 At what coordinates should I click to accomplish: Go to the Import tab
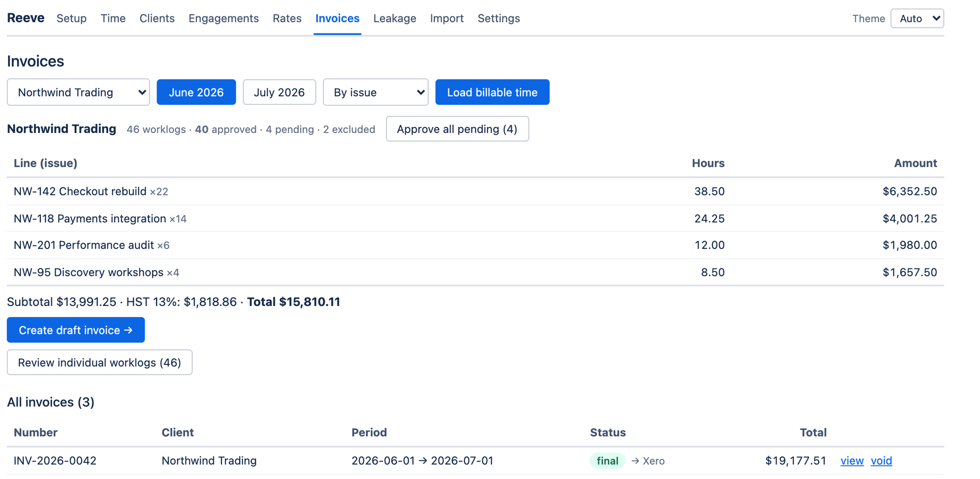click(447, 18)
